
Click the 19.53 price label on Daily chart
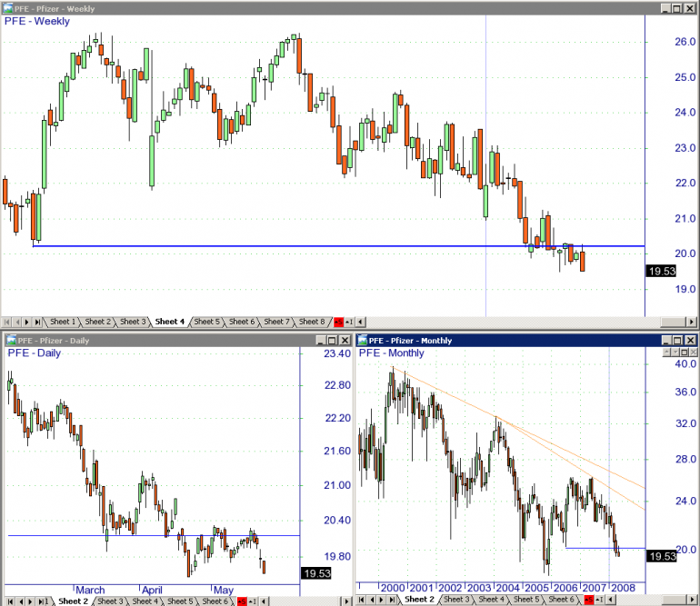pos(316,573)
